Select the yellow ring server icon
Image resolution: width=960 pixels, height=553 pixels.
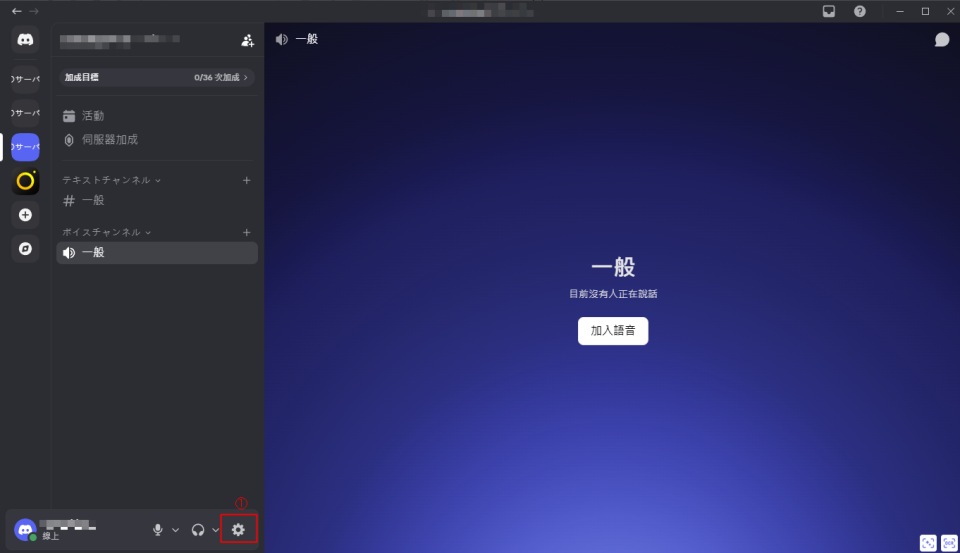pos(26,181)
